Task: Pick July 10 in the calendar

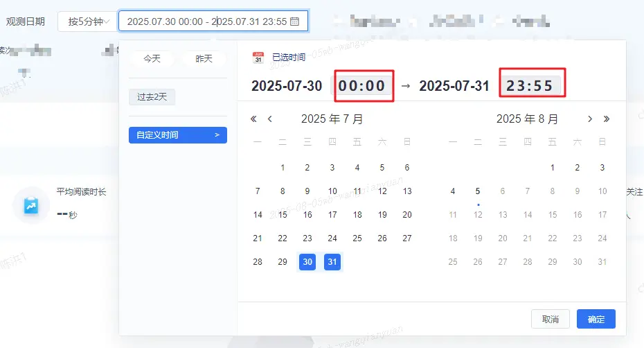Action: (332, 191)
